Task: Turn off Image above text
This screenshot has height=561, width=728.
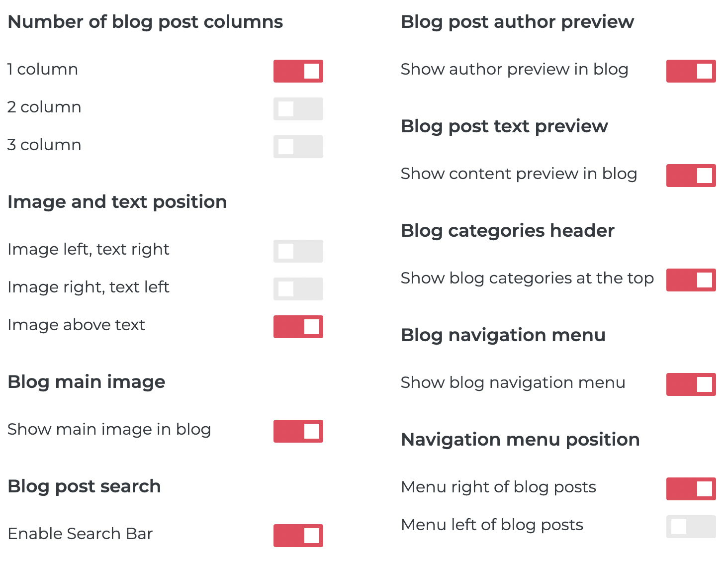Action: click(x=298, y=327)
